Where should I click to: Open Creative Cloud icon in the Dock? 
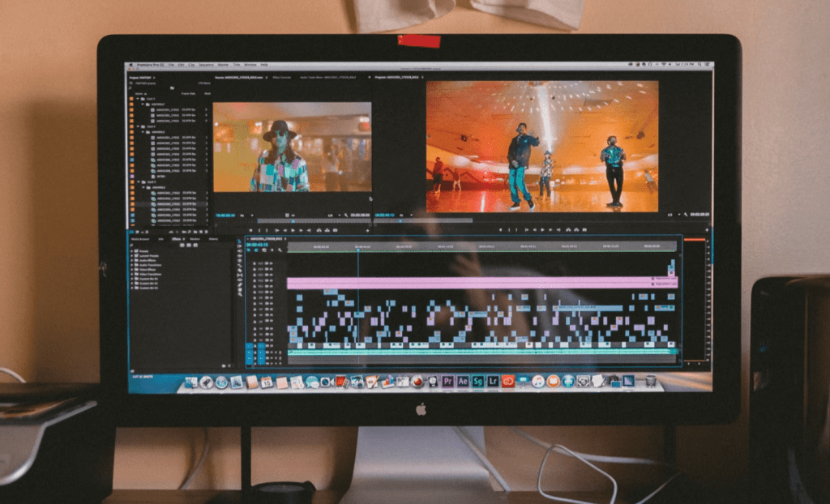(508, 381)
